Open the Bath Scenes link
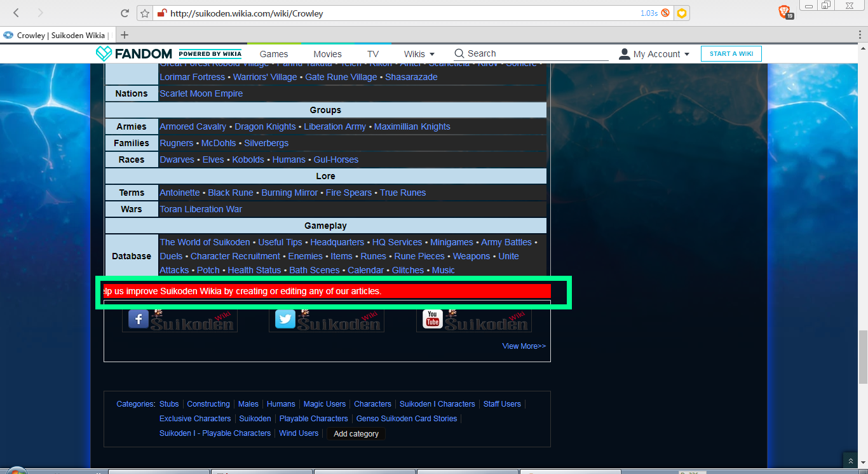Screen dimensions: 868x474 (x=315, y=270)
